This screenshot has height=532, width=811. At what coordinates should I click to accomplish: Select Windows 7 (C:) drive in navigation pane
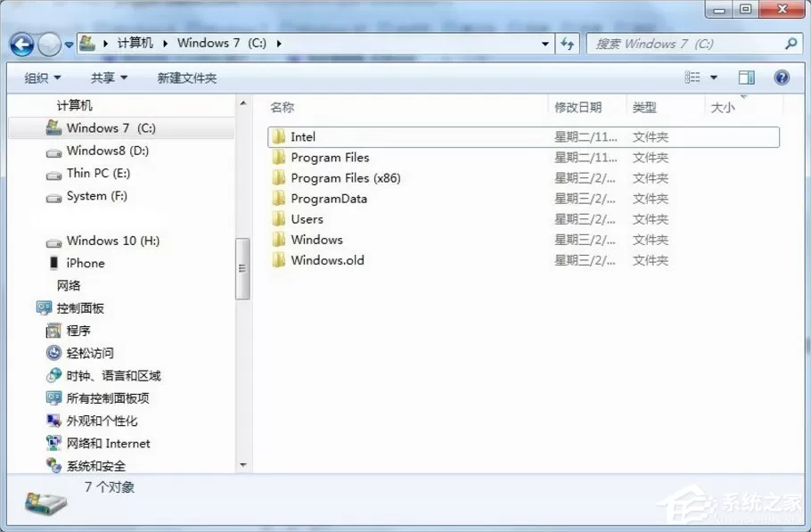coord(121,127)
